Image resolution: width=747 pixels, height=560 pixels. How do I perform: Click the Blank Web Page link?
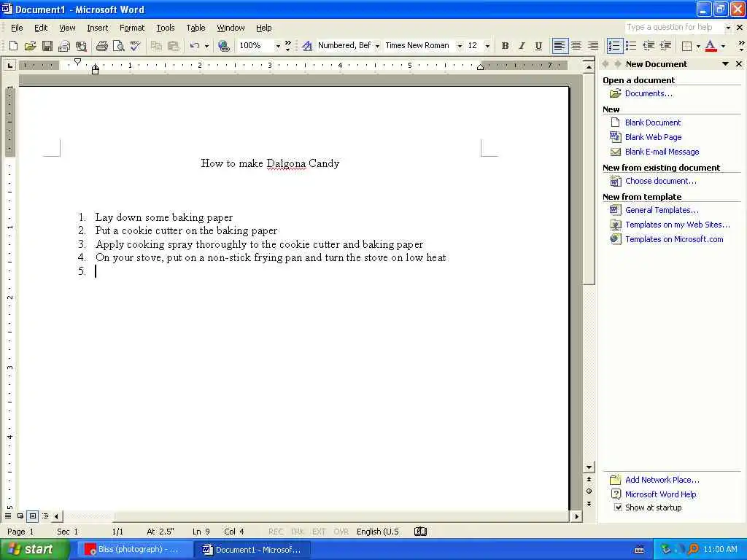(x=653, y=137)
